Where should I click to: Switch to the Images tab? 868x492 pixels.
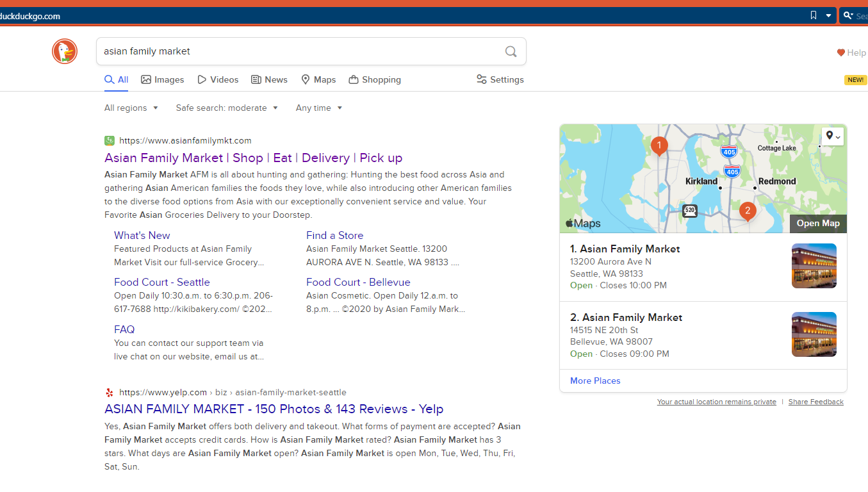click(163, 79)
